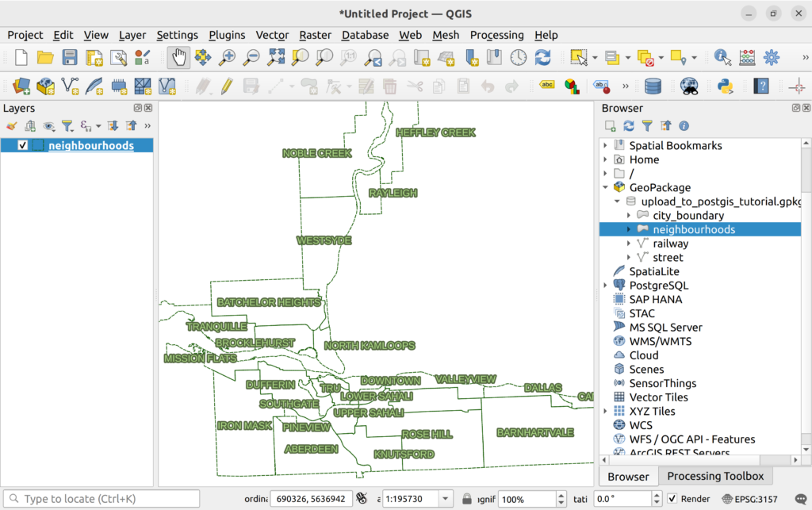
Task: Click the Save Project floppy icon
Action: (70, 58)
